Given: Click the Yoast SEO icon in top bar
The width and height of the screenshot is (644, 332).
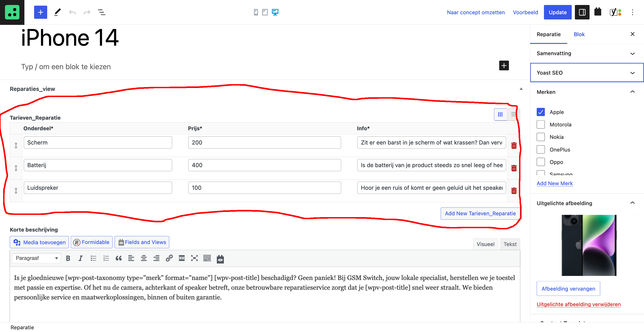Looking at the screenshot, I should [616, 12].
